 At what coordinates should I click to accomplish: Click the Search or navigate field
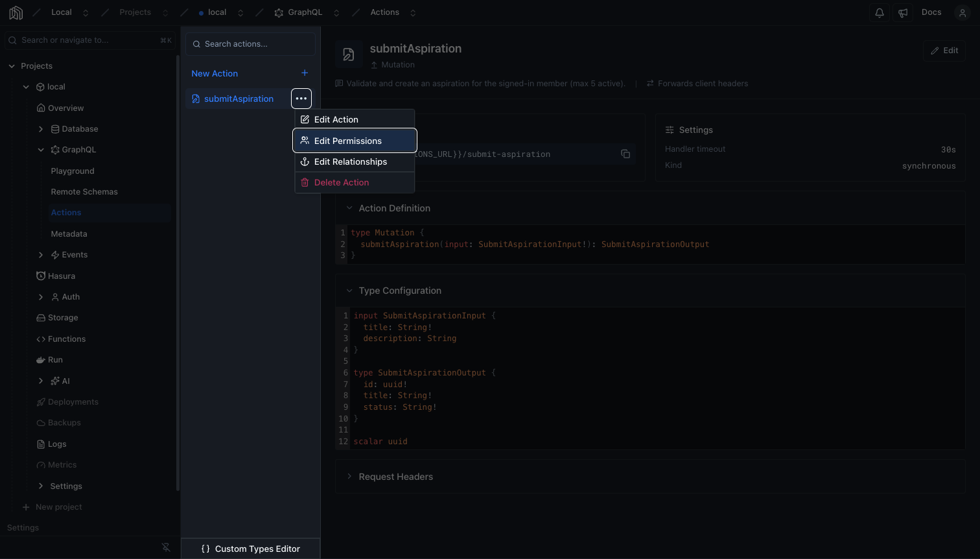(x=90, y=40)
